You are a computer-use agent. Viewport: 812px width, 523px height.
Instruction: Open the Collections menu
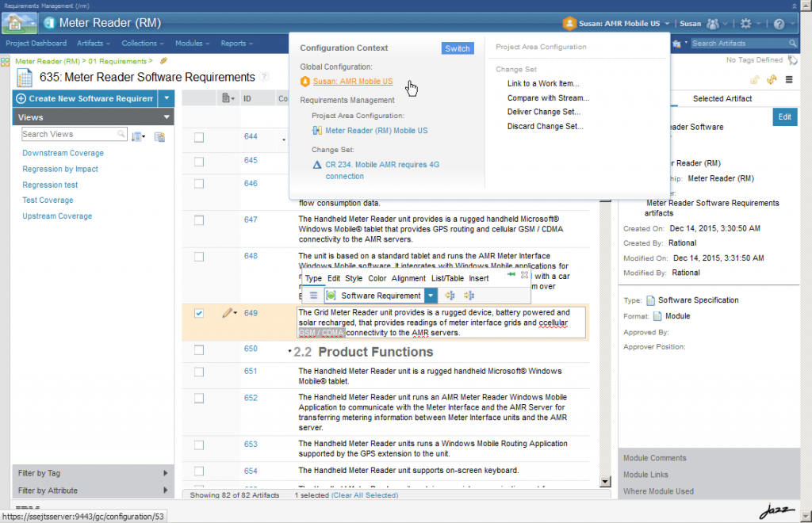143,44
